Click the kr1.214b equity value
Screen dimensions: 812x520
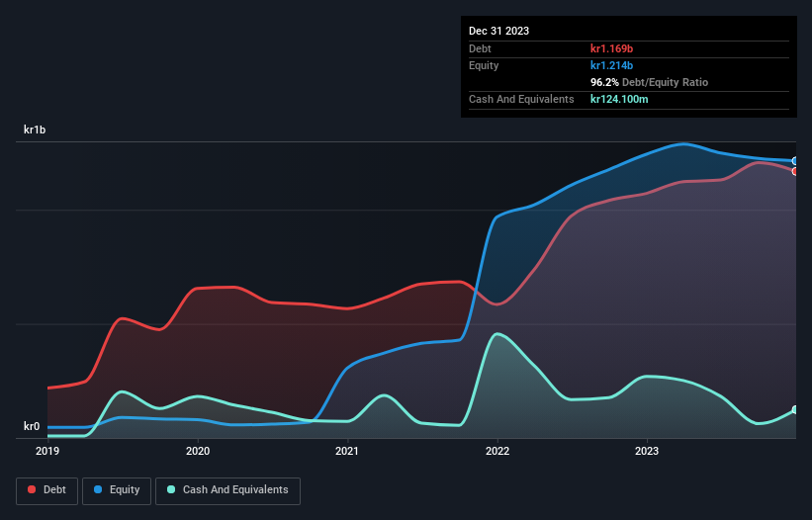611,65
